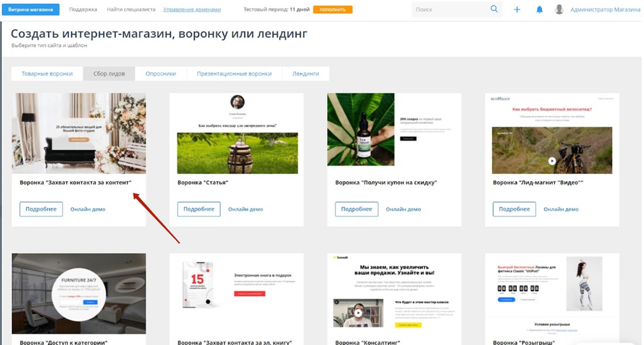
Task: Click title "Воронка "Статья""
Action: tap(203, 182)
